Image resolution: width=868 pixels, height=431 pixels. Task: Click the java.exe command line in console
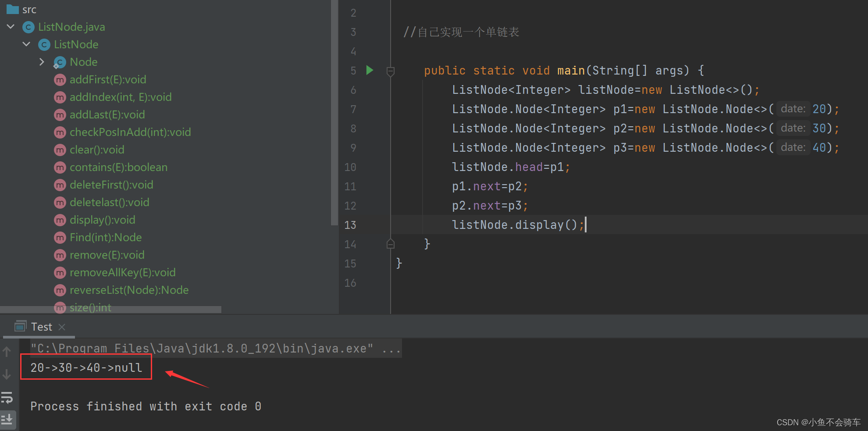tap(215, 348)
